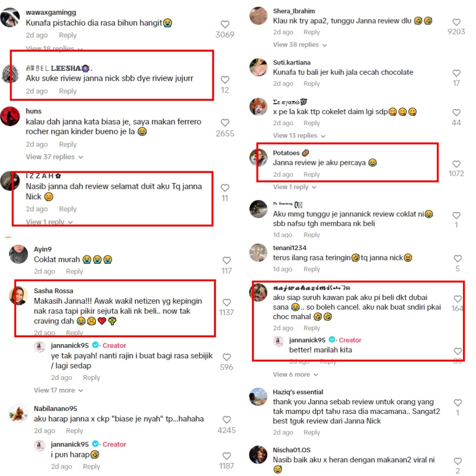Like Haziq's essential comment
476x476 pixels.
tap(457, 403)
